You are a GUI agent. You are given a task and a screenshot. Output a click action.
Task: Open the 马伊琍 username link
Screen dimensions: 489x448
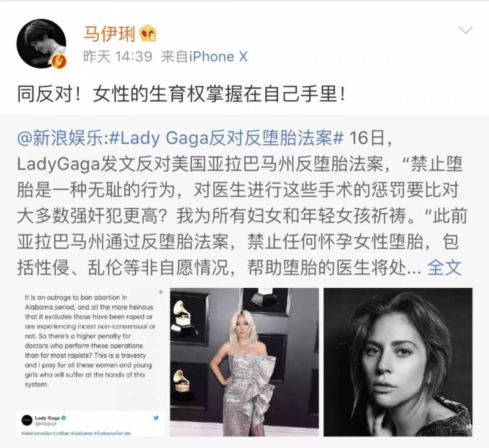(x=109, y=34)
